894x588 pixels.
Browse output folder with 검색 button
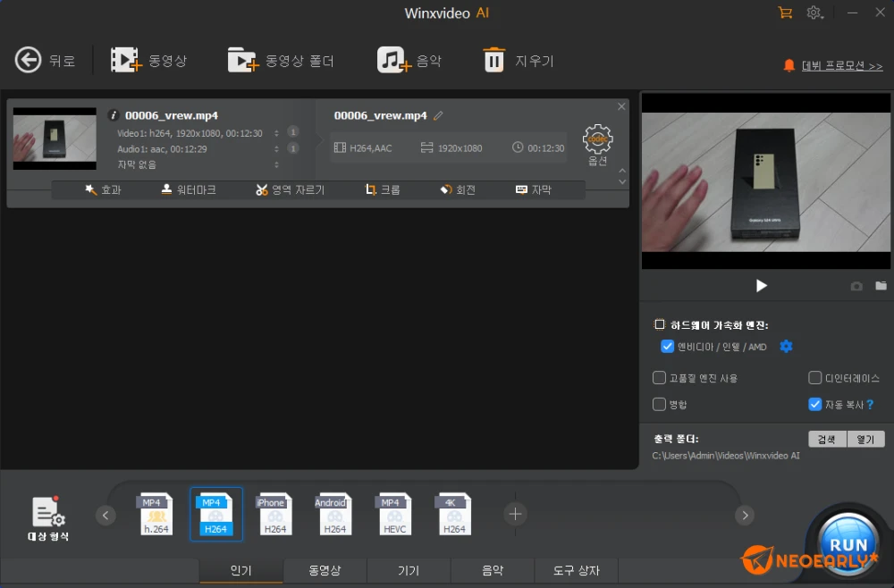827,439
